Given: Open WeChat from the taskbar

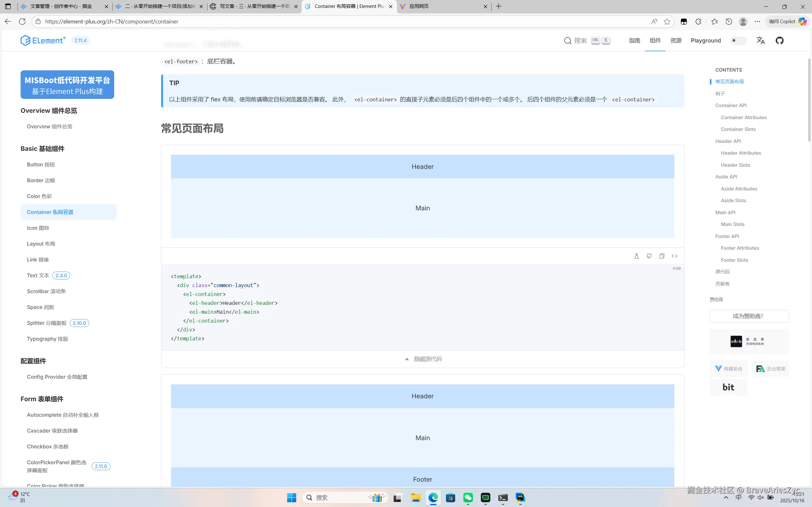Looking at the screenshot, I should (468, 497).
